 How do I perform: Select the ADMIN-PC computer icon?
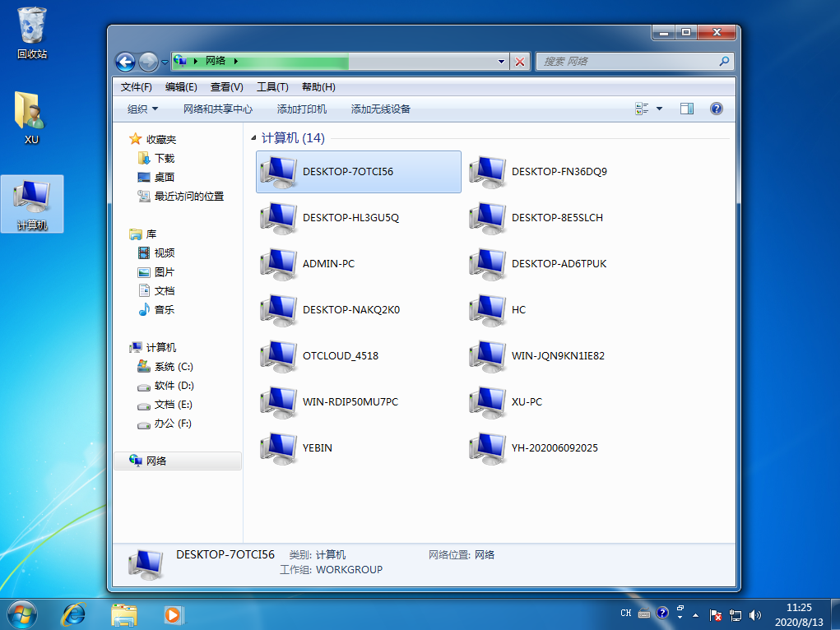tap(279, 264)
